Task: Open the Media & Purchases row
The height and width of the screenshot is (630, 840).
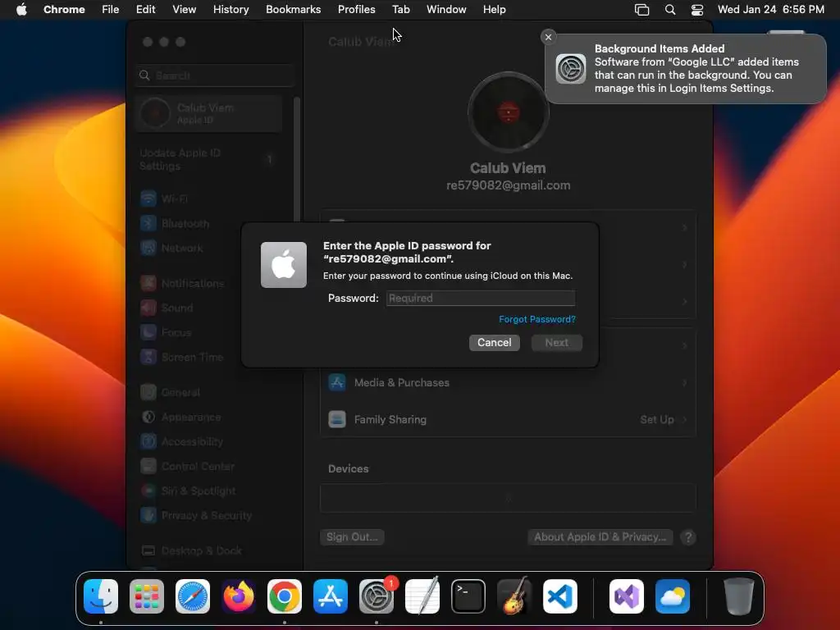Action: [508, 382]
